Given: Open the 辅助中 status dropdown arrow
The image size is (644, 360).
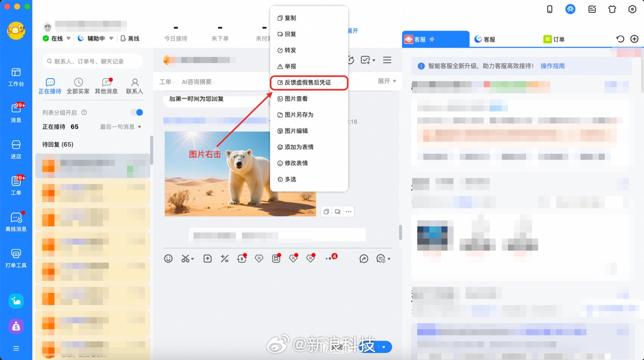Looking at the screenshot, I should 111,39.
